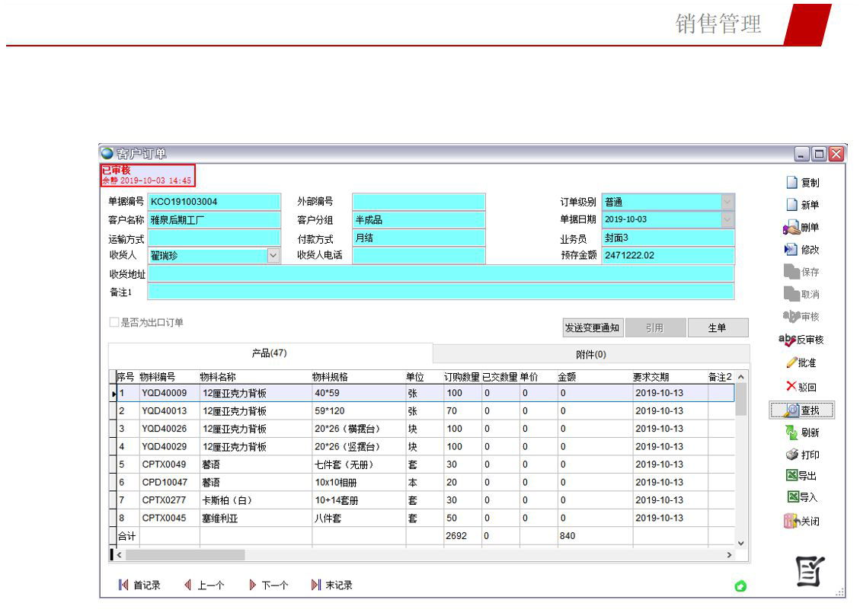Print the order with 打印
This screenshot has width=860, height=616.
click(x=792, y=455)
